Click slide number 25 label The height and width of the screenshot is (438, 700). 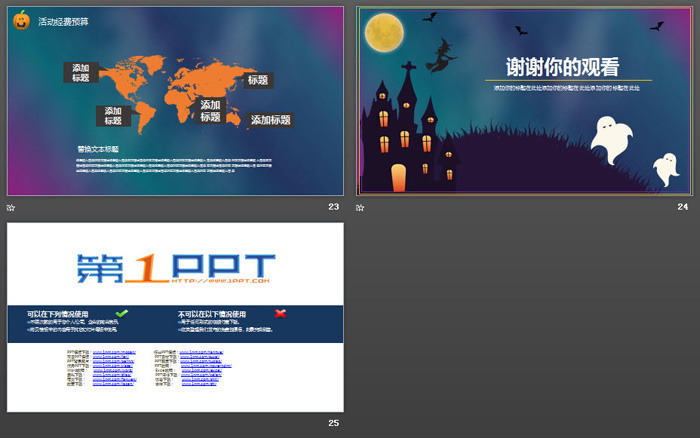333,423
